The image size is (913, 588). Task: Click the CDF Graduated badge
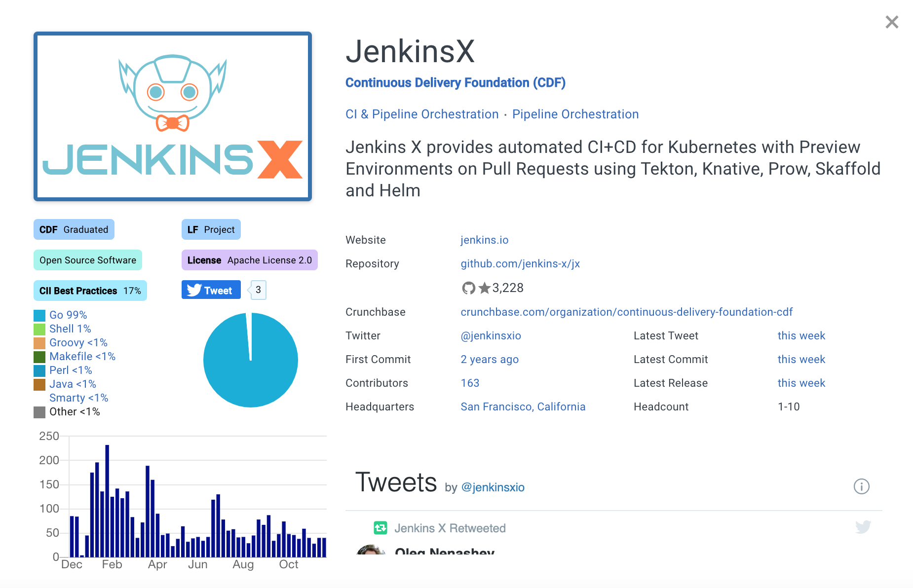coord(74,230)
